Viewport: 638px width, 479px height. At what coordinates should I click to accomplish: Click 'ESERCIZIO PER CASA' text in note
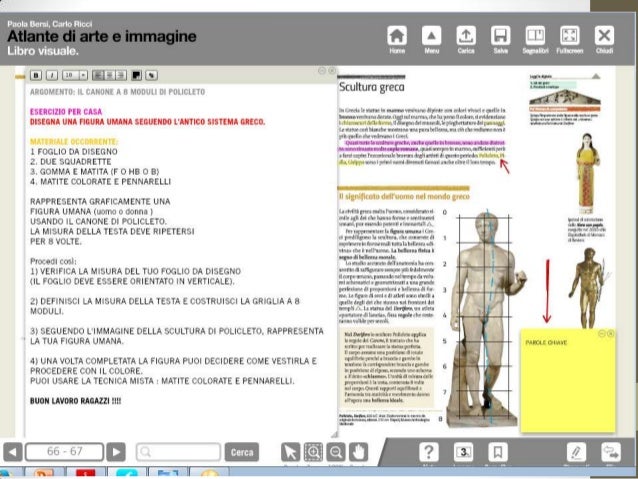pyautogui.click(x=66, y=112)
